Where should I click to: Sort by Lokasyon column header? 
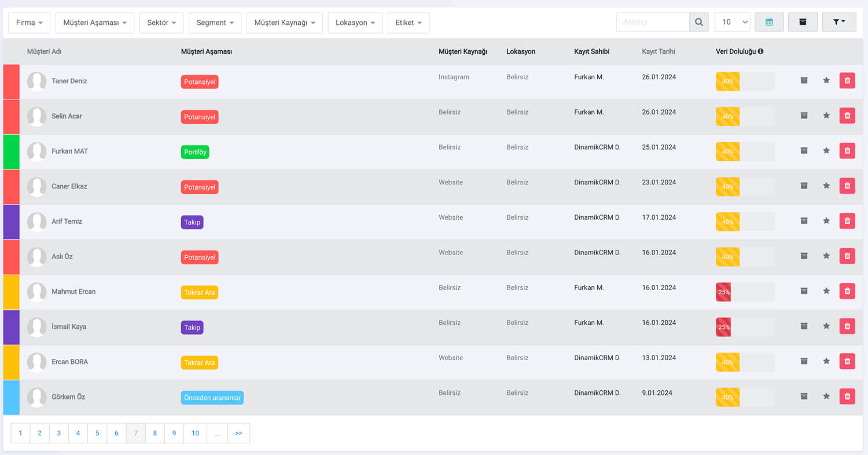(521, 51)
